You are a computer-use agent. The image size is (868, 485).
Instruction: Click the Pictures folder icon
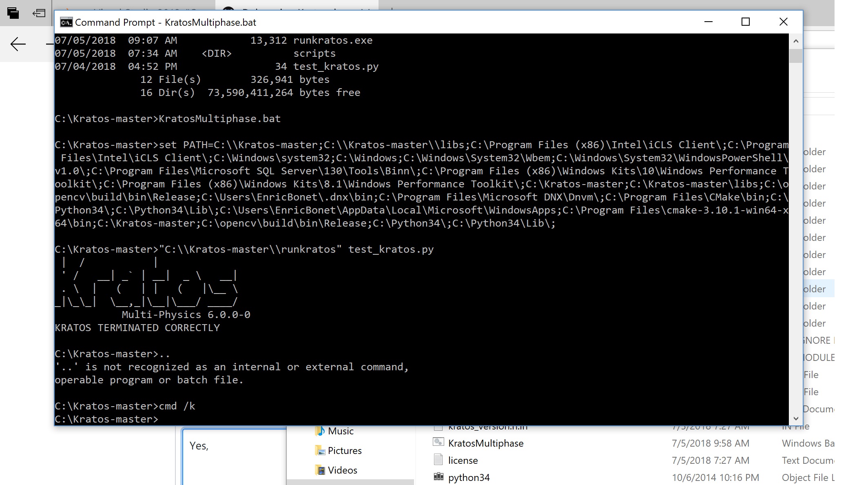tap(320, 450)
